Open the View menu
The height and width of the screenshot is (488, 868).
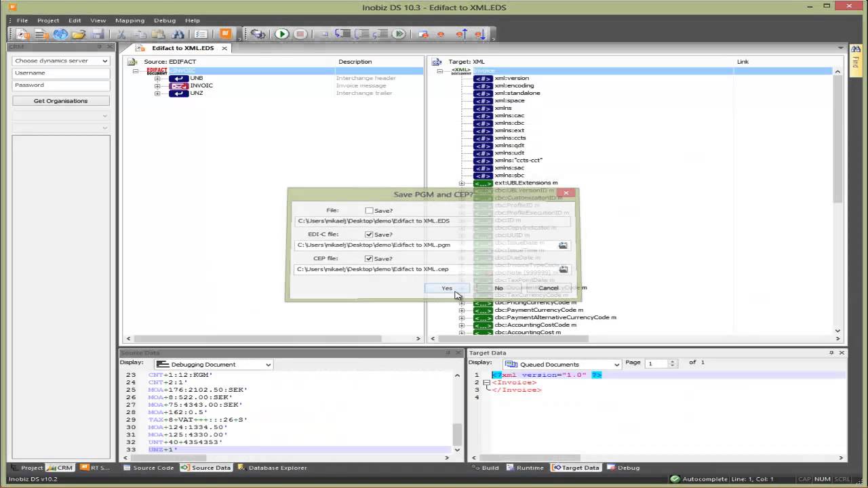pyautogui.click(x=98, y=20)
